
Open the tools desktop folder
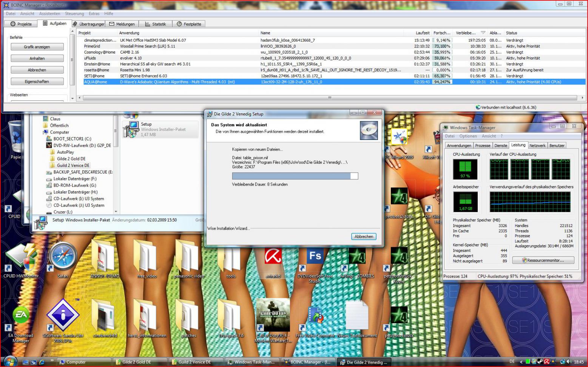(231, 260)
